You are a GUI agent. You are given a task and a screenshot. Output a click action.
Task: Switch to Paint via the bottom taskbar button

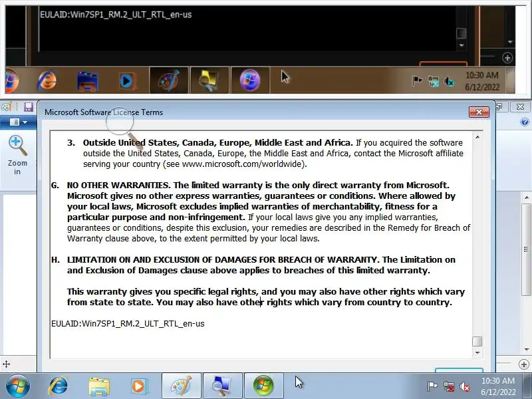[x=181, y=386]
